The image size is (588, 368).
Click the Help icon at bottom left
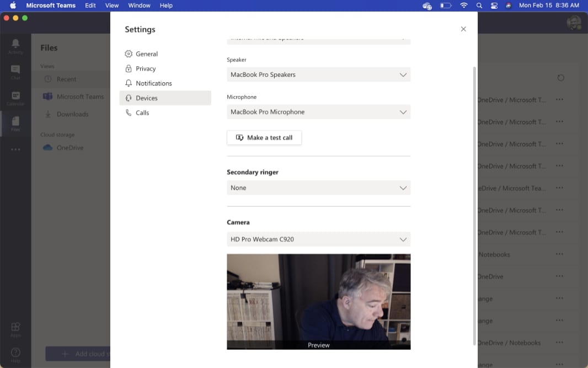click(15, 354)
